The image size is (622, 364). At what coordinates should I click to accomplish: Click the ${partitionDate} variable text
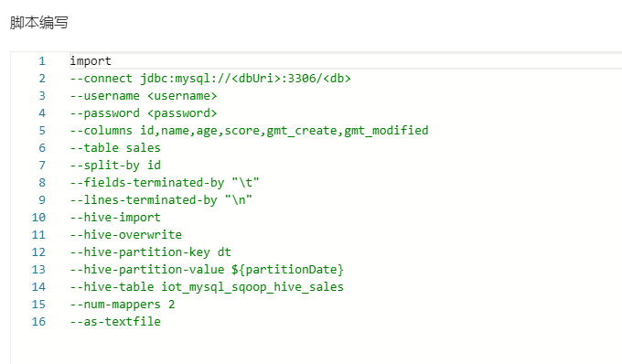(287, 270)
